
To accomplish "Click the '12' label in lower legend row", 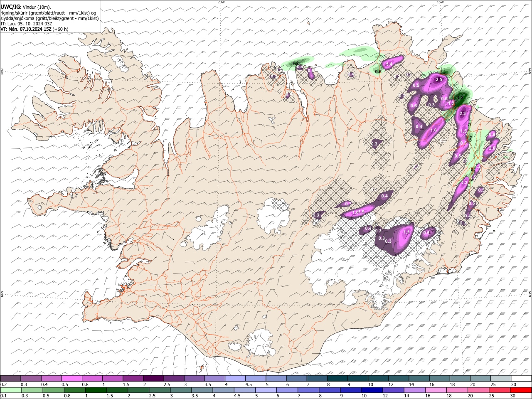I will coord(386,396).
